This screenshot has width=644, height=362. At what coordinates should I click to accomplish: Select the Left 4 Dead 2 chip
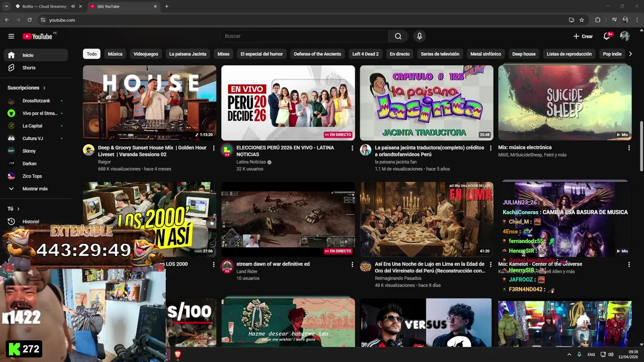pos(365,54)
